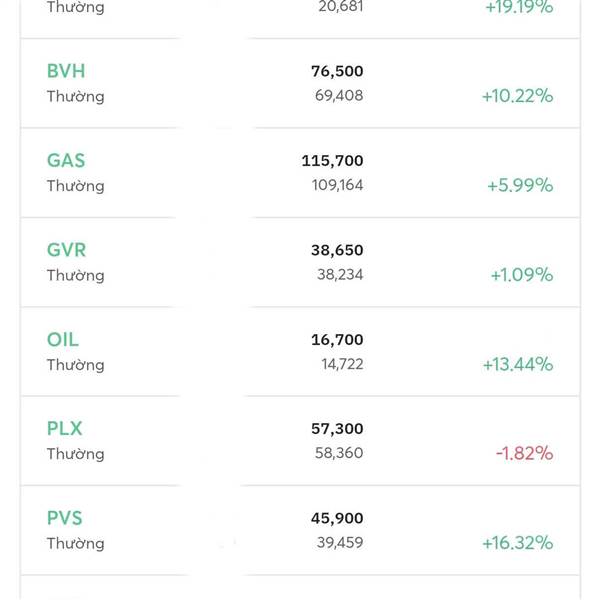600x600 pixels.
Task: Select GAS market price 115,700
Action: pos(332,160)
